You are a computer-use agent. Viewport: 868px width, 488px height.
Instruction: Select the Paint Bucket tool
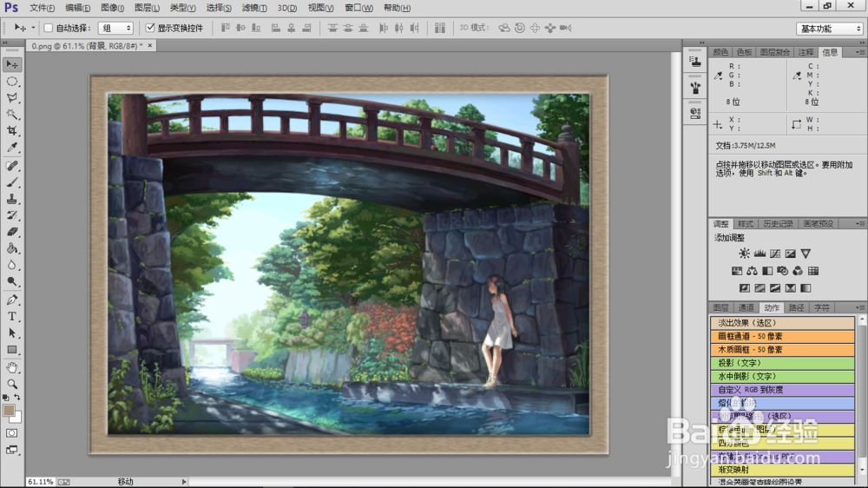point(11,248)
